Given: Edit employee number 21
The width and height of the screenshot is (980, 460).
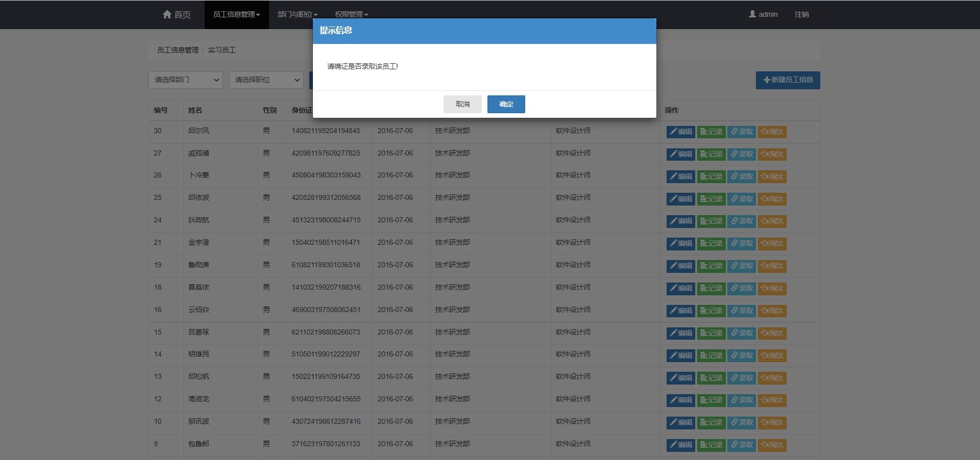Looking at the screenshot, I should pyautogui.click(x=680, y=243).
